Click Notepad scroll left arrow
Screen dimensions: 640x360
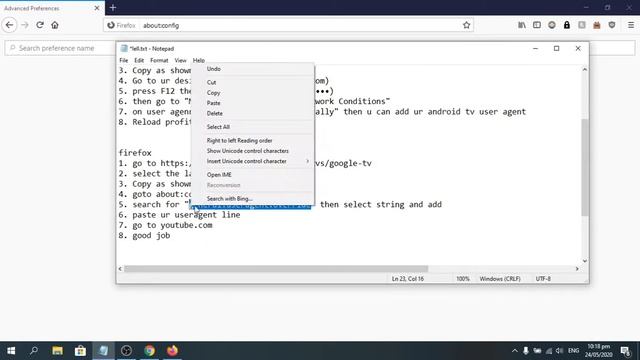[120, 269]
